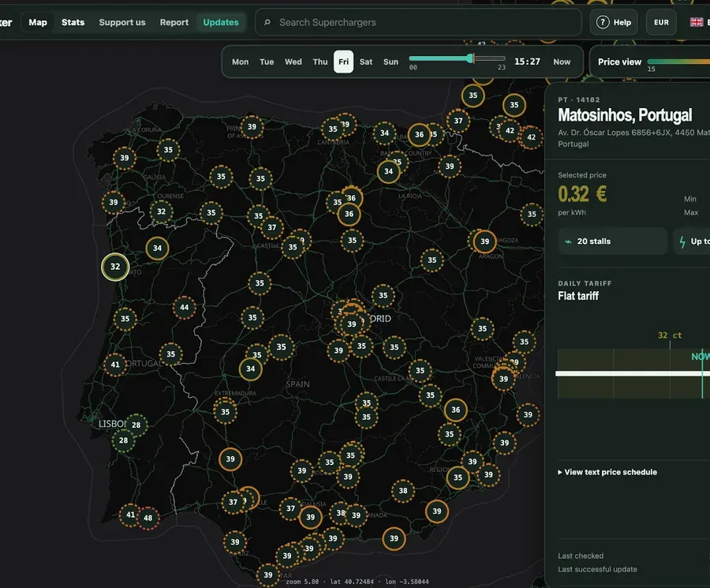Select the 32 marker near Ourense
Viewport: 710px width, 588px height.
(161, 212)
